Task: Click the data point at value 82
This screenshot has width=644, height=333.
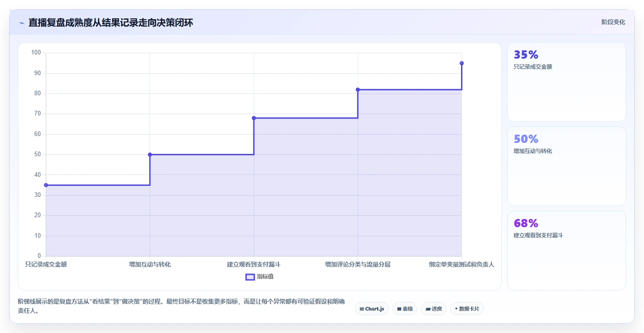Action: [358, 90]
